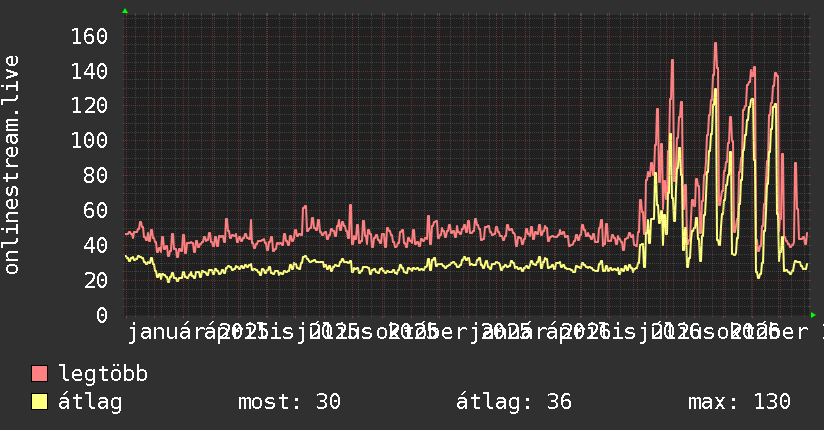
Task: Click the 60 y-axis label
Action: click(96, 210)
